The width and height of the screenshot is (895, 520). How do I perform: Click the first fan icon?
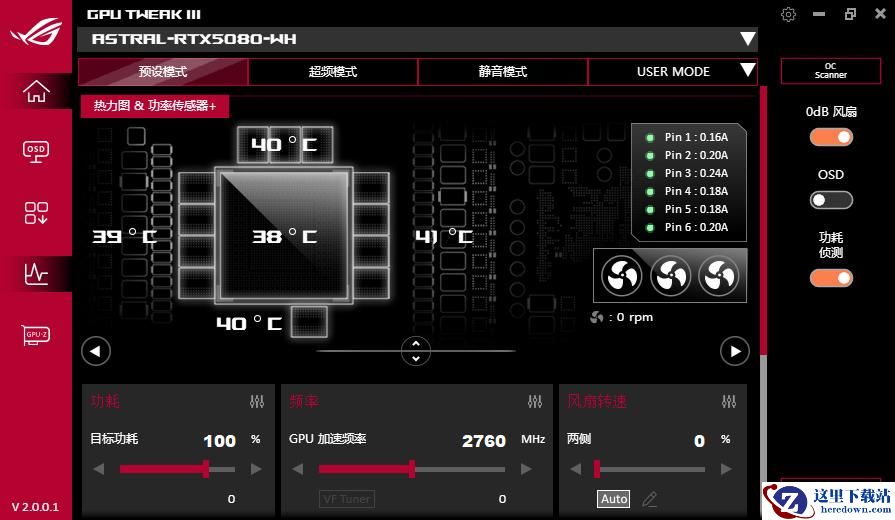point(622,276)
